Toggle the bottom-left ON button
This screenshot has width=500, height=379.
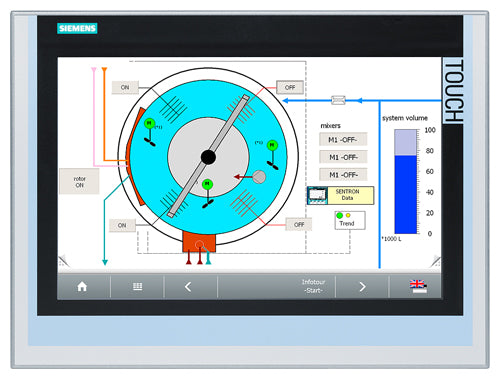click(122, 225)
